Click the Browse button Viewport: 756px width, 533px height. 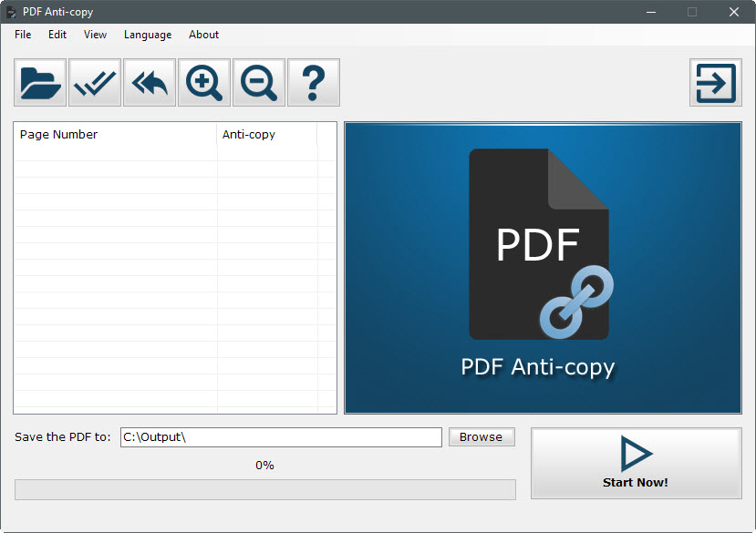(482, 436)
